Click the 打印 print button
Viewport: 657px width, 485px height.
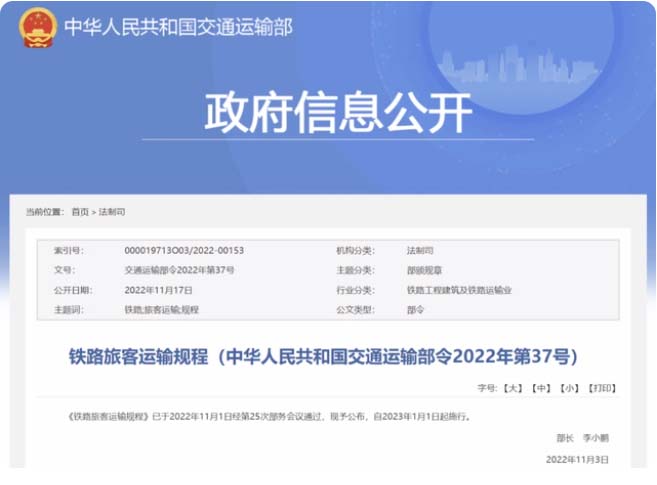(x=602, y=388)
